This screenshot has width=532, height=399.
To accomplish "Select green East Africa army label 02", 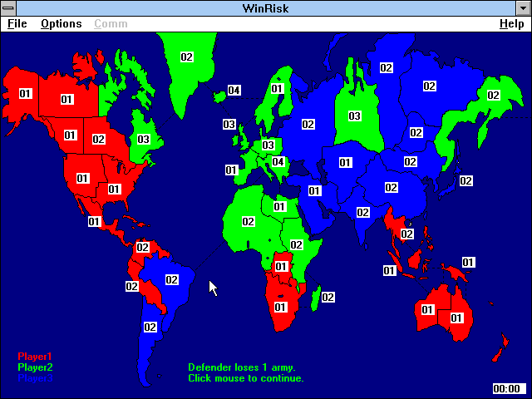I will coord(296,244).
